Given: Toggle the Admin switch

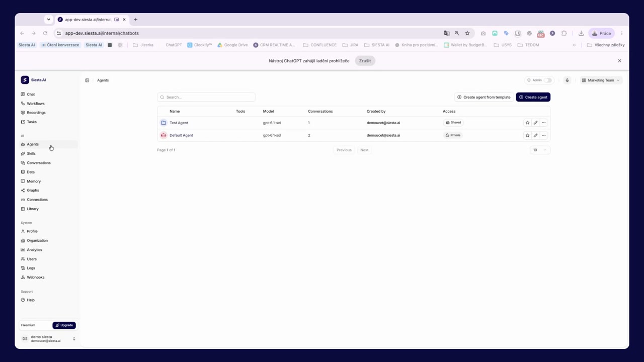Looking at the screenshot, I should point(548,80).
